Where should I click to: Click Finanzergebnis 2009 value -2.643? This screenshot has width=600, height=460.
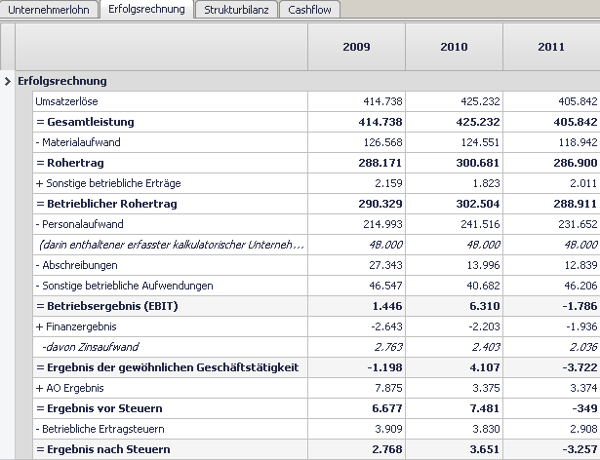pos(386,326)
